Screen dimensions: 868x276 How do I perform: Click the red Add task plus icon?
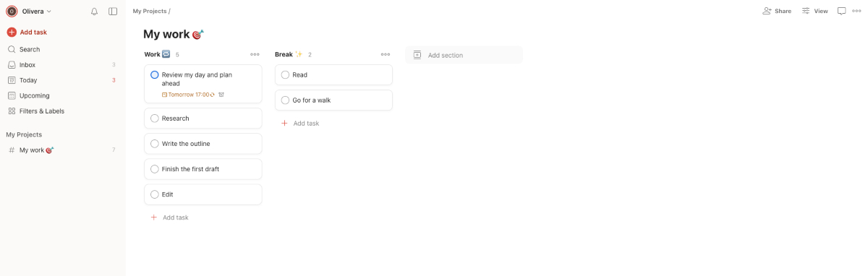[x=12, y=32]
